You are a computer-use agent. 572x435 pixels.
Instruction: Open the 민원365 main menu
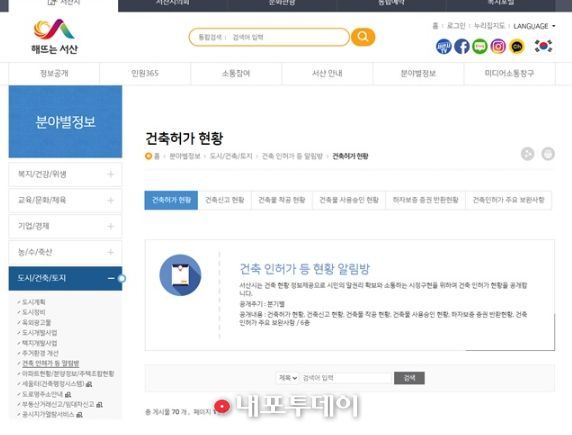[x=145, y=73]
